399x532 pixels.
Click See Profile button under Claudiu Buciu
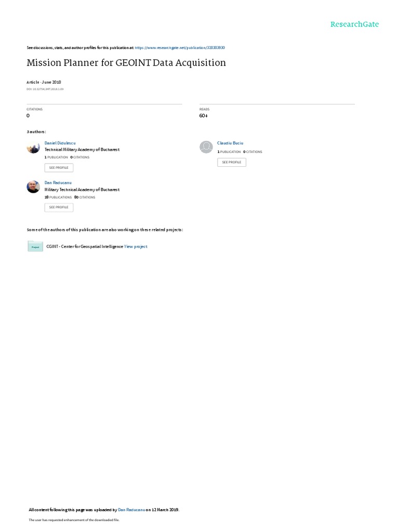[x=232, y=162]
